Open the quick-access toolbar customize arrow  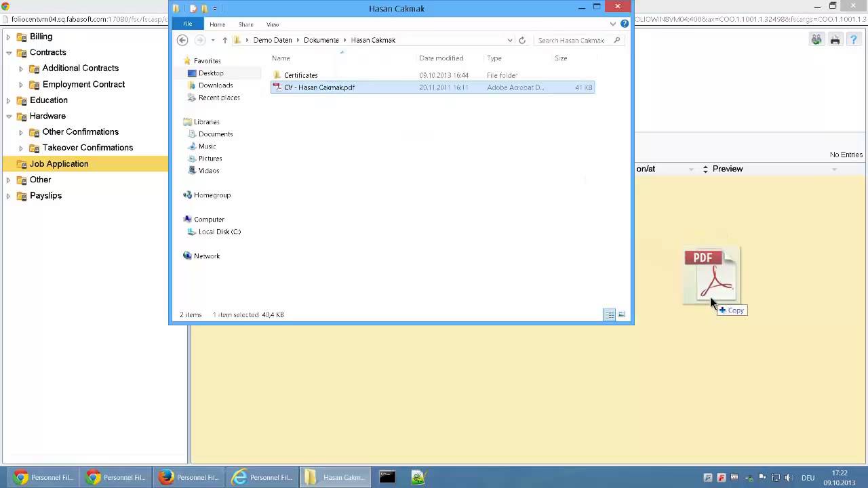(215, 9)
